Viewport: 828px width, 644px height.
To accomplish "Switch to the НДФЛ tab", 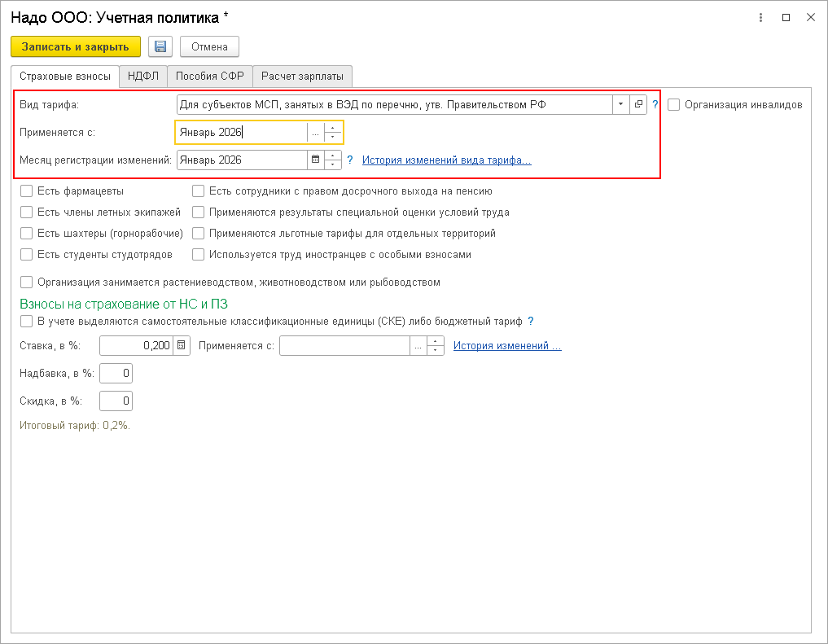I will click(x=143, y=77).
